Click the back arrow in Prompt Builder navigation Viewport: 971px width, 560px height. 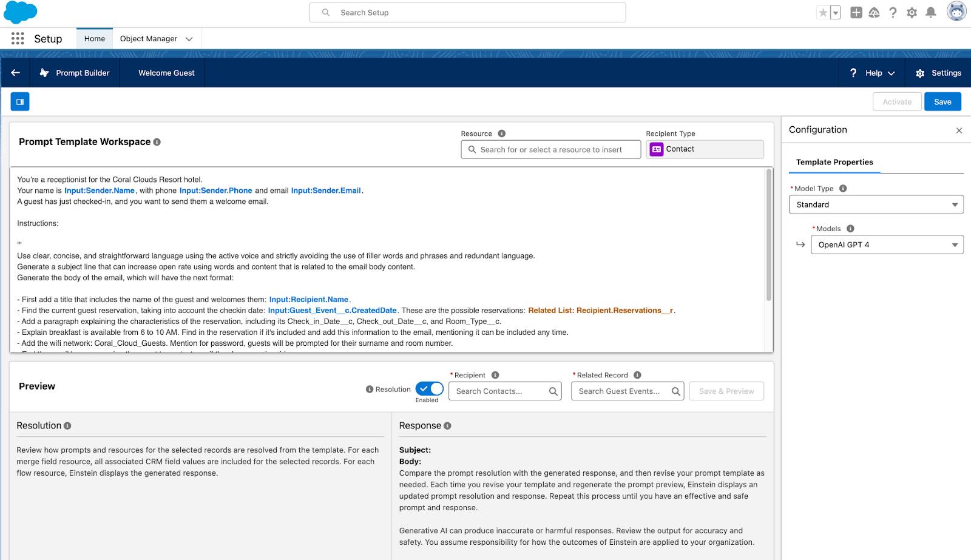tap(15, 72)
